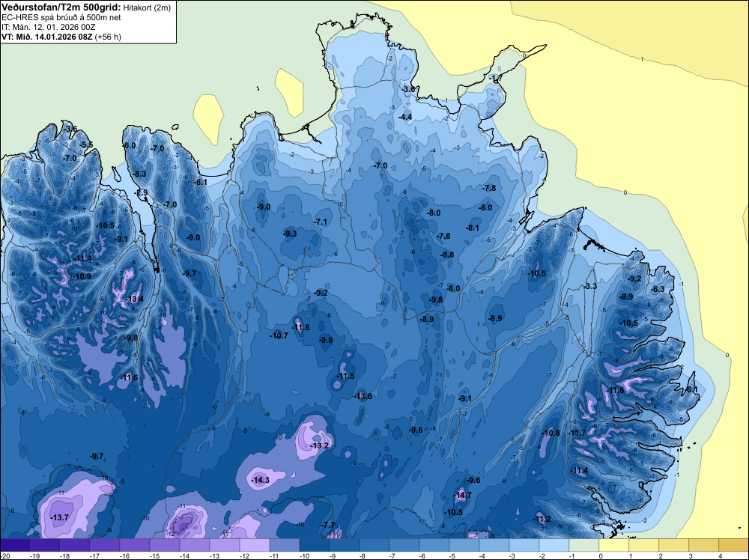The width and height of the screenshot is (749, 560).
Task: Select the -7.1 temperature reading
Action: pos(321,222)
